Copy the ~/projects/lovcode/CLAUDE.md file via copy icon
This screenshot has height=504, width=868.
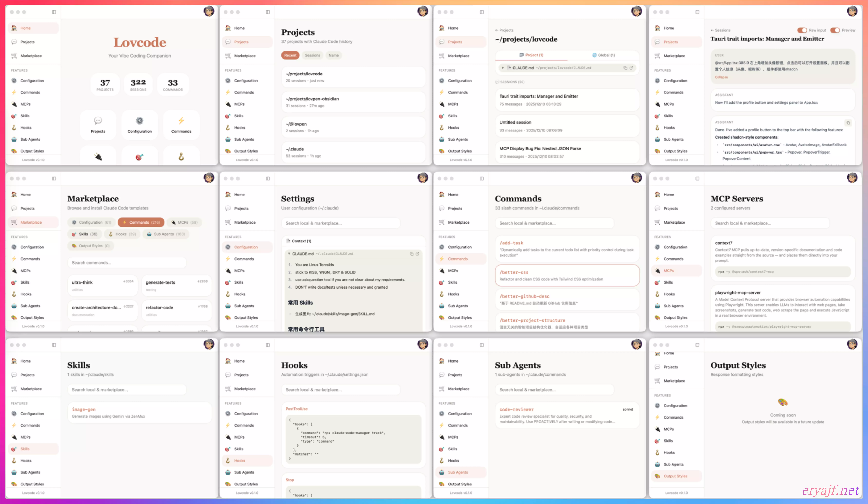625,68
